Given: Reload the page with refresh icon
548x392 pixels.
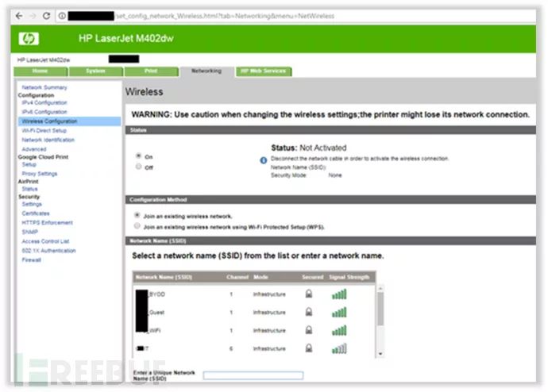Looking at the screenshot, I should point(46,16).
